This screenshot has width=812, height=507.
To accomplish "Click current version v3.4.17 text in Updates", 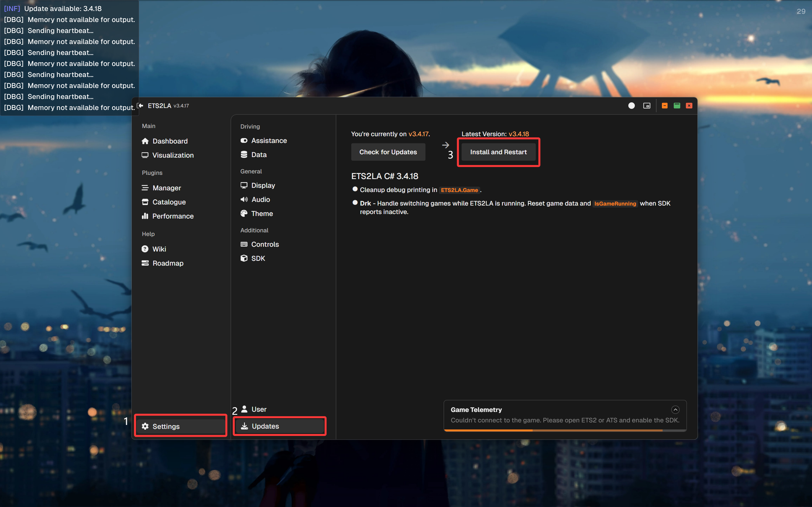I will 418,134.
